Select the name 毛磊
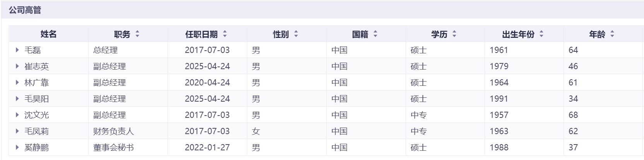644x160 pixels. point(33,50)
